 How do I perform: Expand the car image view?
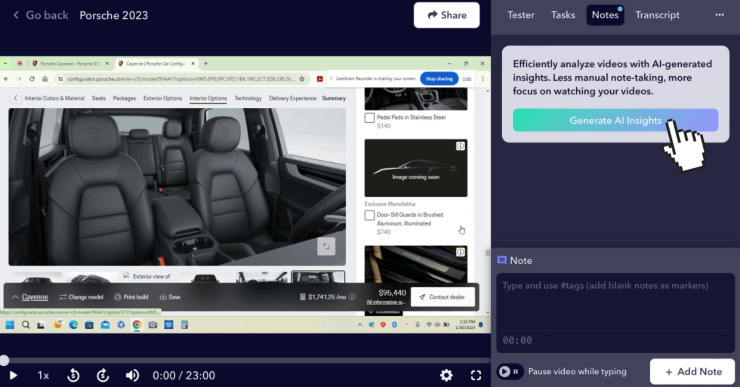326,246
